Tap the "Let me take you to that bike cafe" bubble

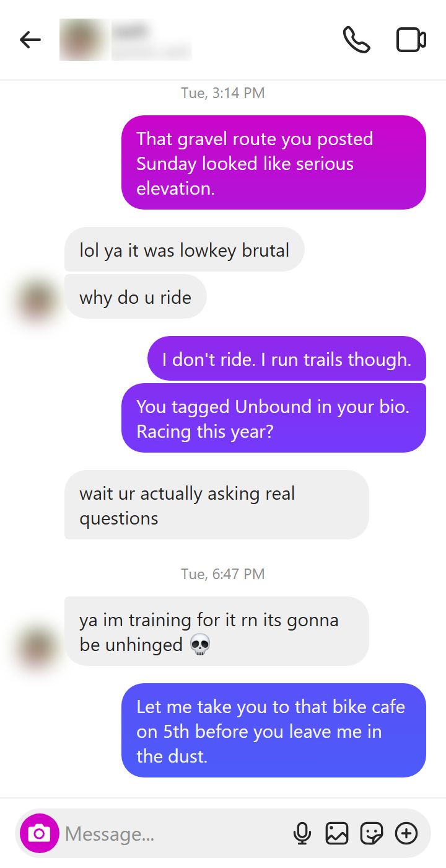[x=274, y=731]
